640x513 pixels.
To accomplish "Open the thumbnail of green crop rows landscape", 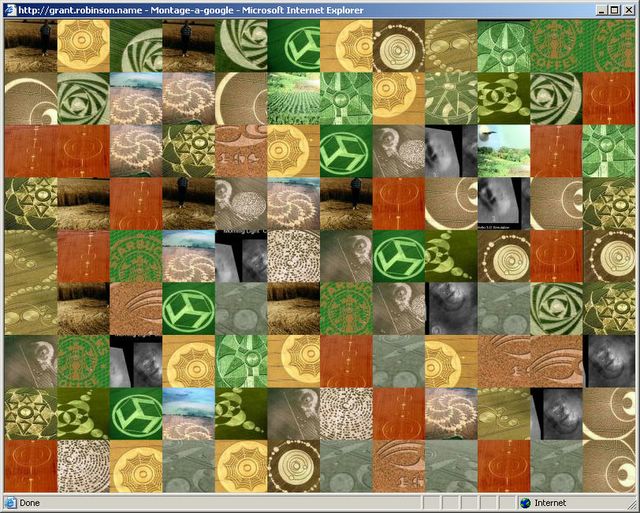I will [294, 98].
